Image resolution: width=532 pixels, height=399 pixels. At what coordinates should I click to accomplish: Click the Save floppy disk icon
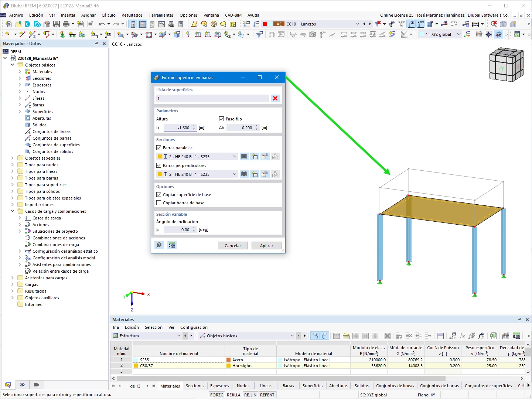pos(57,24)
